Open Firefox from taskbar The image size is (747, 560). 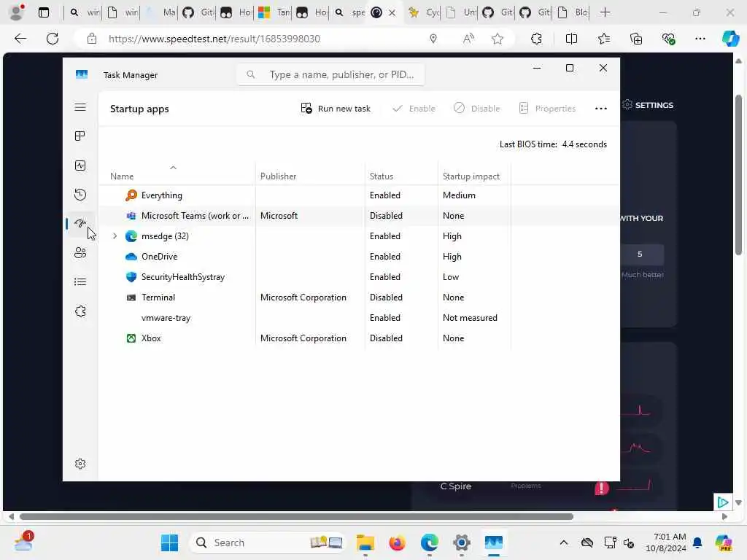pos(397,542)
